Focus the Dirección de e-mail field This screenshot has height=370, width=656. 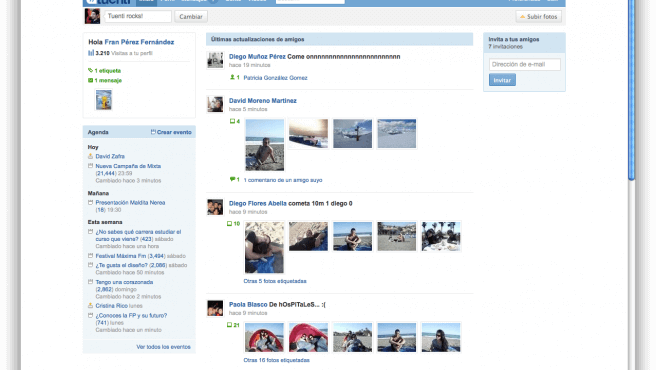[525, 64]
